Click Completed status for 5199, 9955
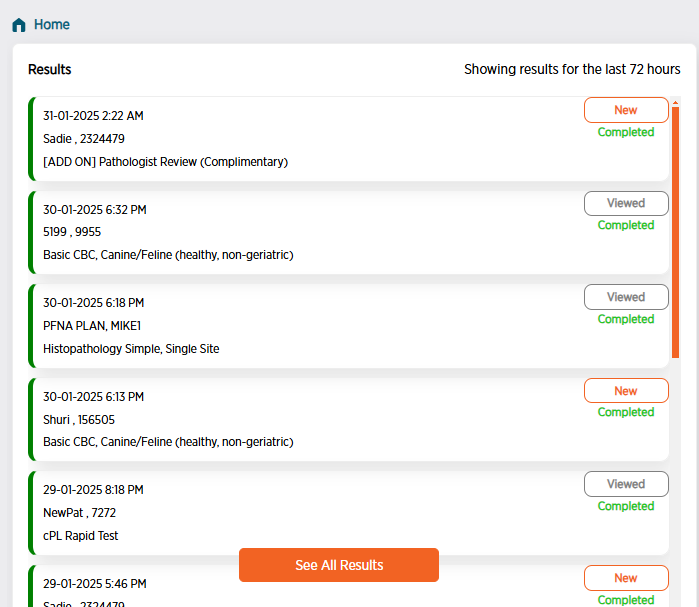The image size is (699, 607). pyautogui.click(x=626, y=226)
